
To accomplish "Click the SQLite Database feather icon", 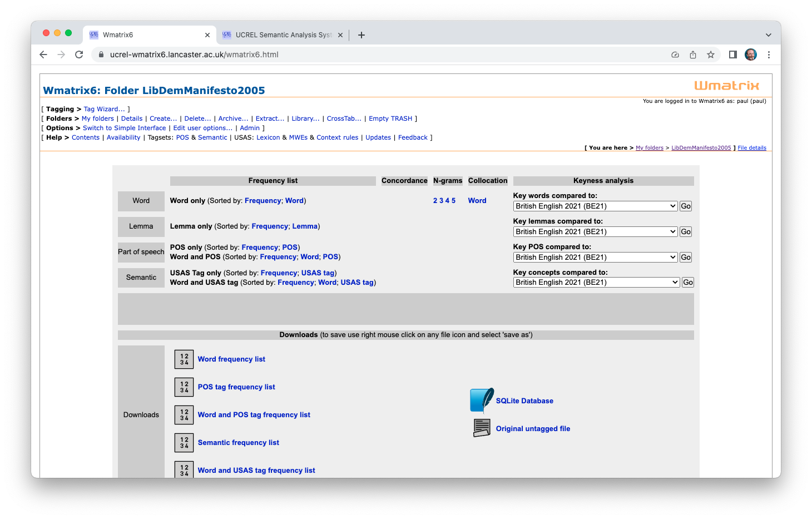I will (482, 401).
